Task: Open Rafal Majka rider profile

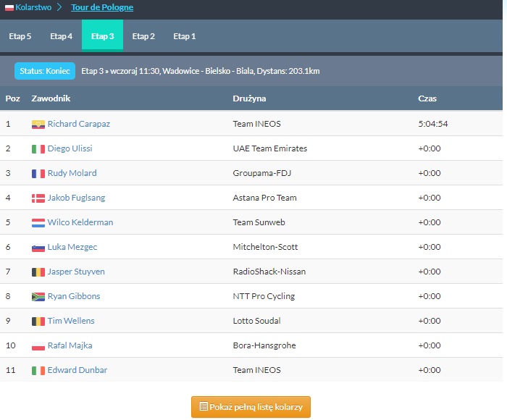Action: [70, 345]
